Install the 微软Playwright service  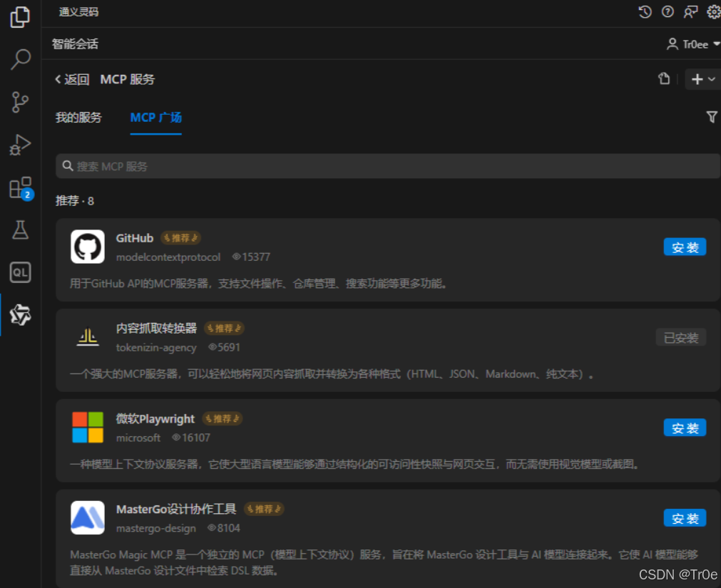[685, 428]
